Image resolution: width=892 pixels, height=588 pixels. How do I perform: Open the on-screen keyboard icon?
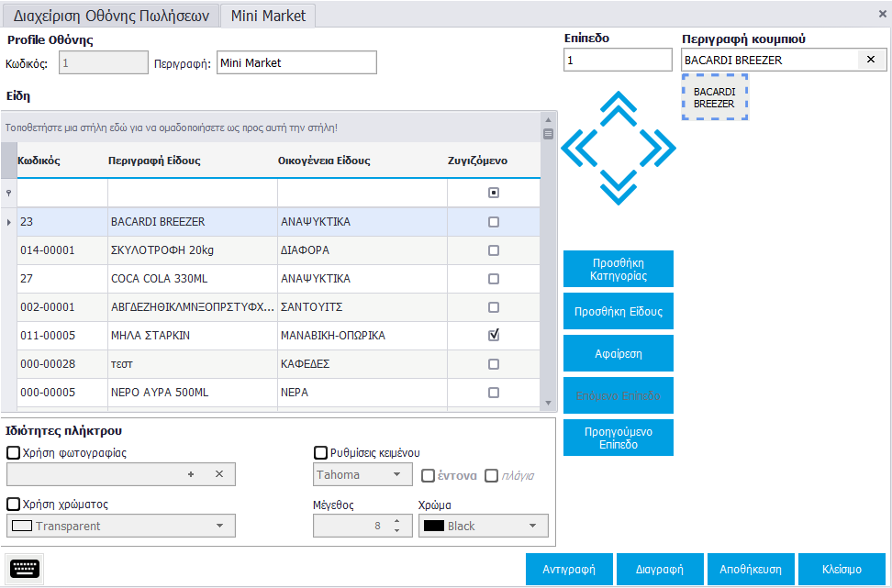click(25, 569)
